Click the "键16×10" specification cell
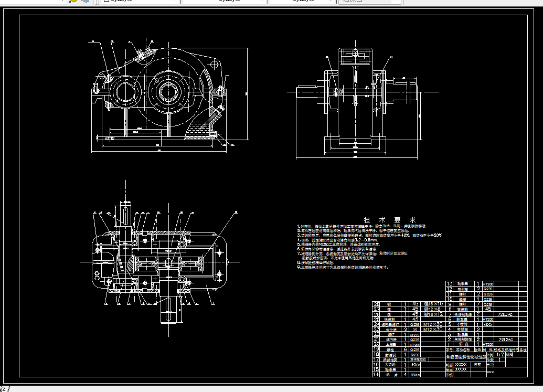Screen dimensions: 543x392 433,304
